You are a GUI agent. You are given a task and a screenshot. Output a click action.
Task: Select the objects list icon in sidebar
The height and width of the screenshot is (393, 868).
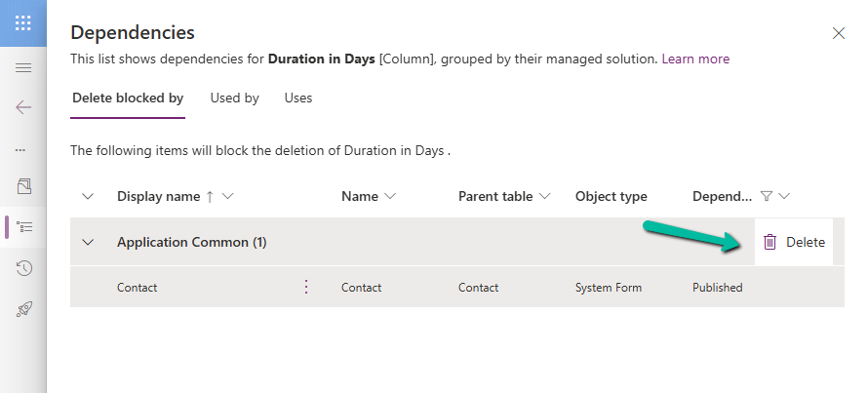25,226
